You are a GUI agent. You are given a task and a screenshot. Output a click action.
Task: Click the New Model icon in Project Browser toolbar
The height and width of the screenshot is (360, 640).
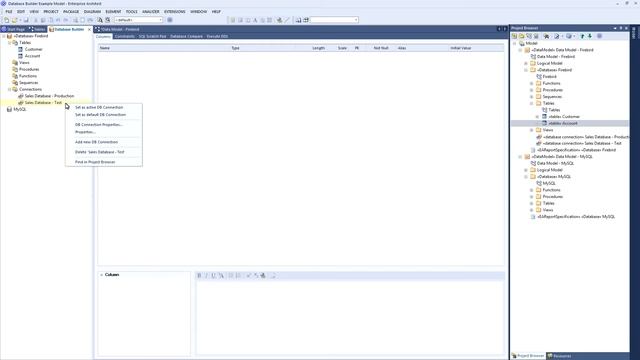(x=514, y=36)
